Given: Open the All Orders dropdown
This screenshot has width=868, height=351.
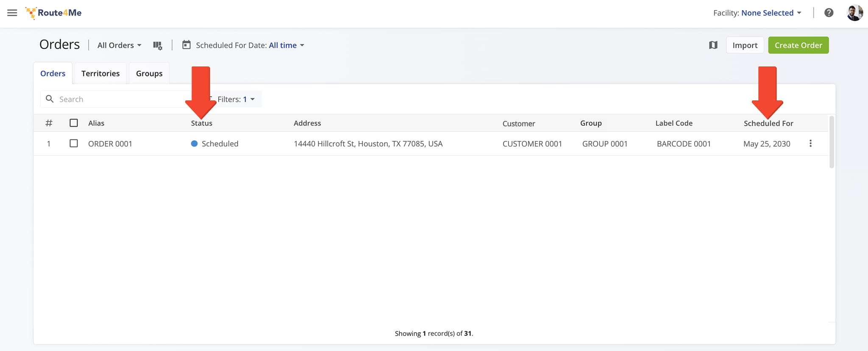Looking at the screenshot, I should tap(119, 45).
